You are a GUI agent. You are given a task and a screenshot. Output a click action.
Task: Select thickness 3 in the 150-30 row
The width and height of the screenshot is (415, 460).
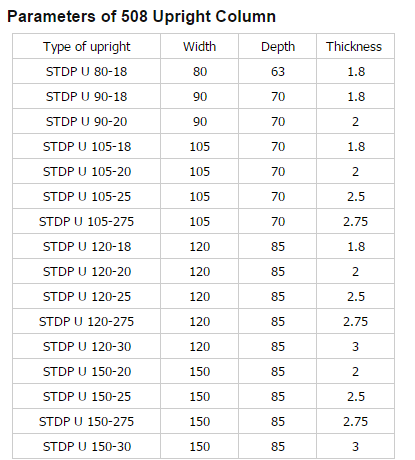pos(356,446)
